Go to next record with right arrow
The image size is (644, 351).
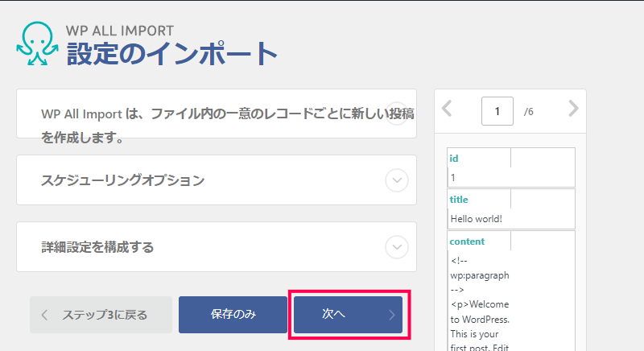[x=574, y=109]
